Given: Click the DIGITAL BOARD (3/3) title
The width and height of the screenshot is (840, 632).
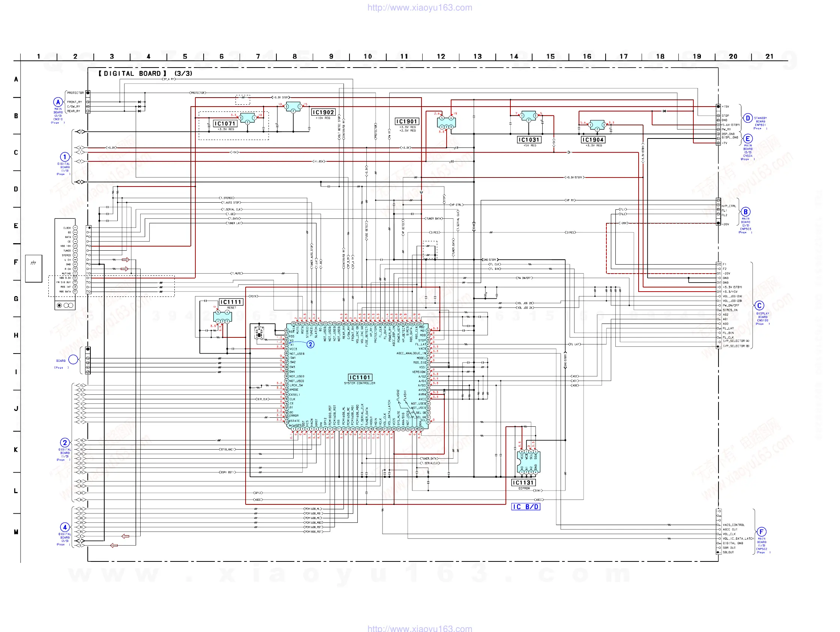Looking at the screenshot, I should (145, 73).
